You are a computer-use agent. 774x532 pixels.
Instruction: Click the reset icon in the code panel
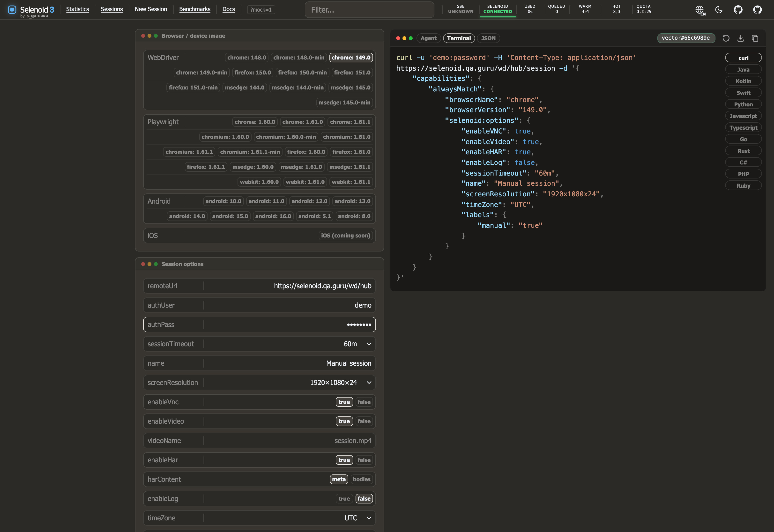coord(726,38)
